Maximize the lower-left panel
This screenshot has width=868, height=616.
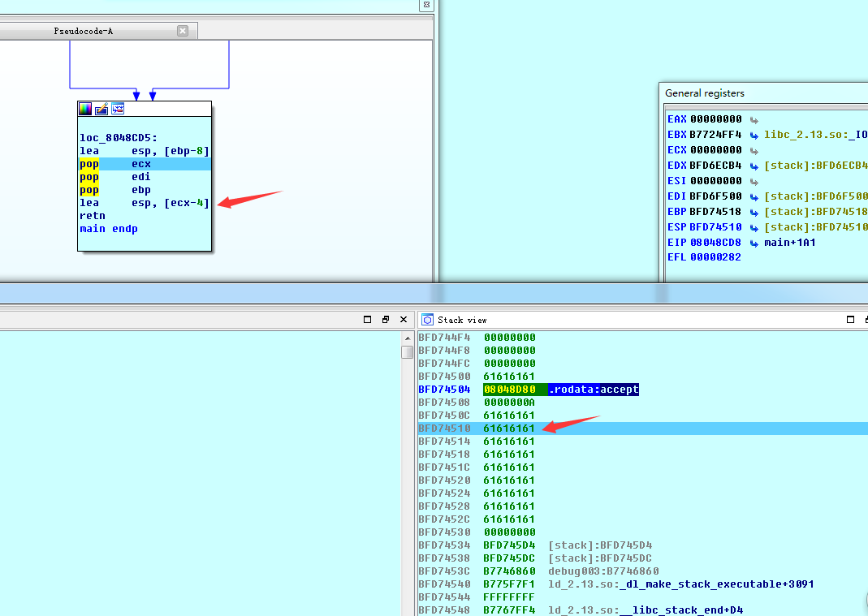(367, 319)
